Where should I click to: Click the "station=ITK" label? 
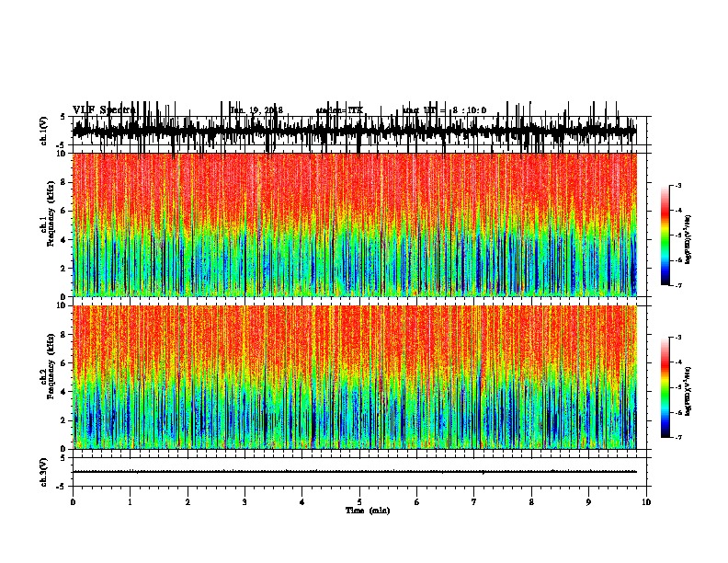339,110
